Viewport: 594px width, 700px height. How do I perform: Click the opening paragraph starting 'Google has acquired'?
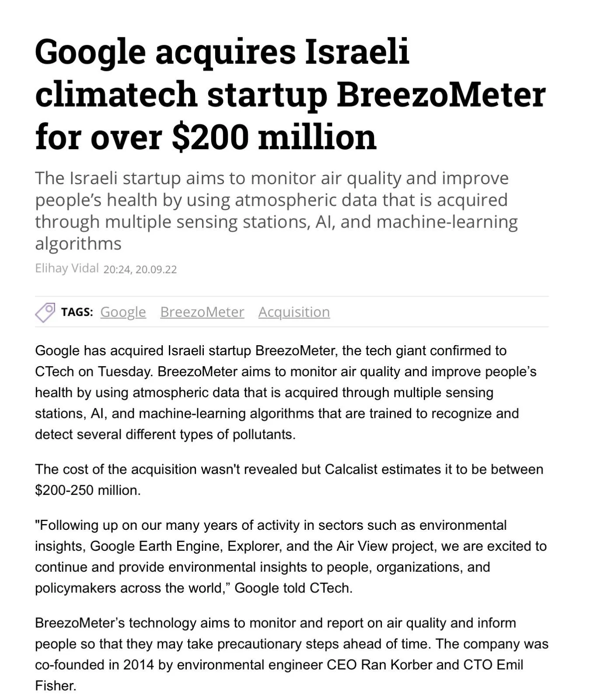[285, 392]
